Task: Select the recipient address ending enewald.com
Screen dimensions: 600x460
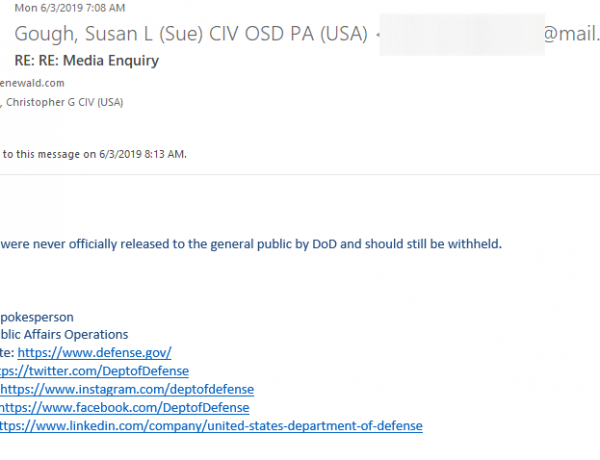Action: click(32, 83)
